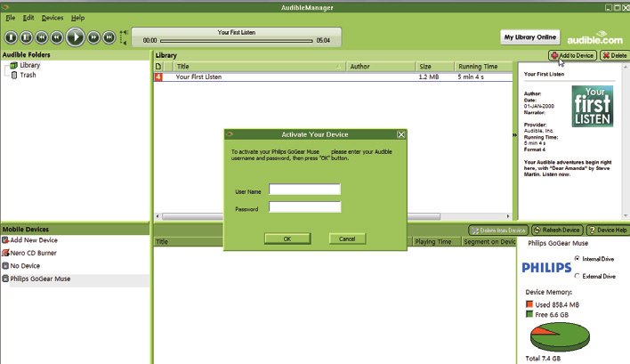630x364 pixels.
Task: Click the document icon column header
Action: pyautogui.click(x=158, y=67)
